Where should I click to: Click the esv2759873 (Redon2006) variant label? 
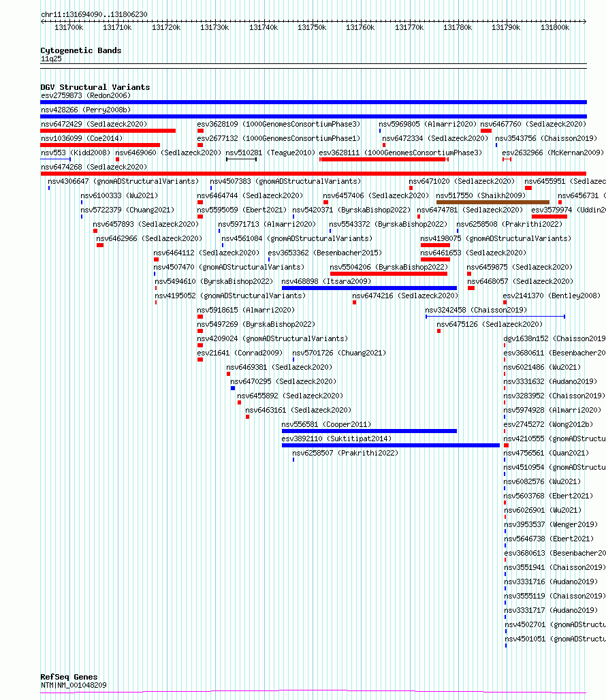pyautogui.click(x=86, y=95)
